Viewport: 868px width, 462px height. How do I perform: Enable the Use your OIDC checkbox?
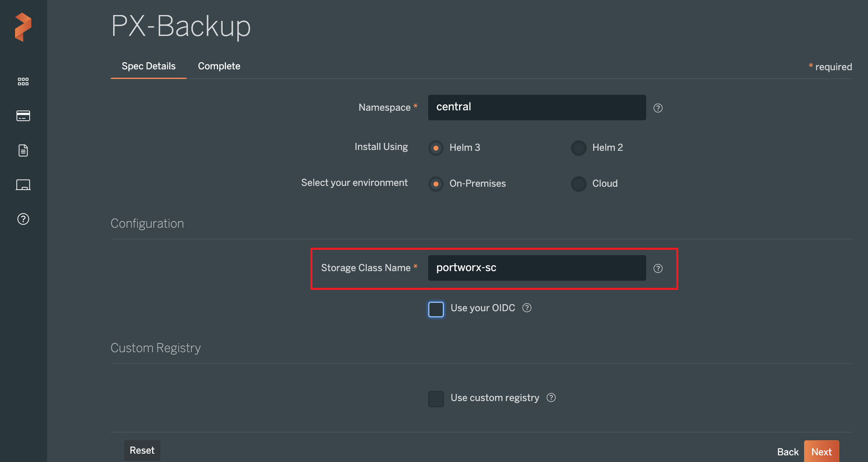(x=436, y=310)
